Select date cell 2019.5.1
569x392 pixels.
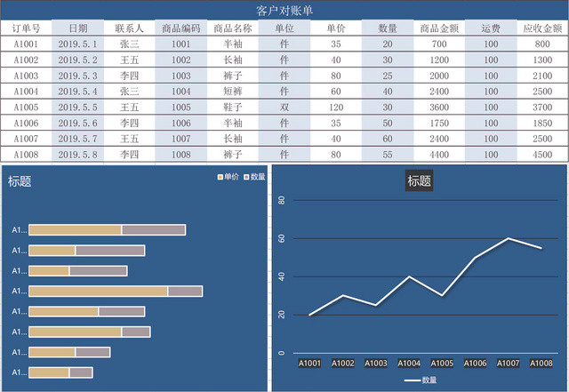[x=78, y=44]
